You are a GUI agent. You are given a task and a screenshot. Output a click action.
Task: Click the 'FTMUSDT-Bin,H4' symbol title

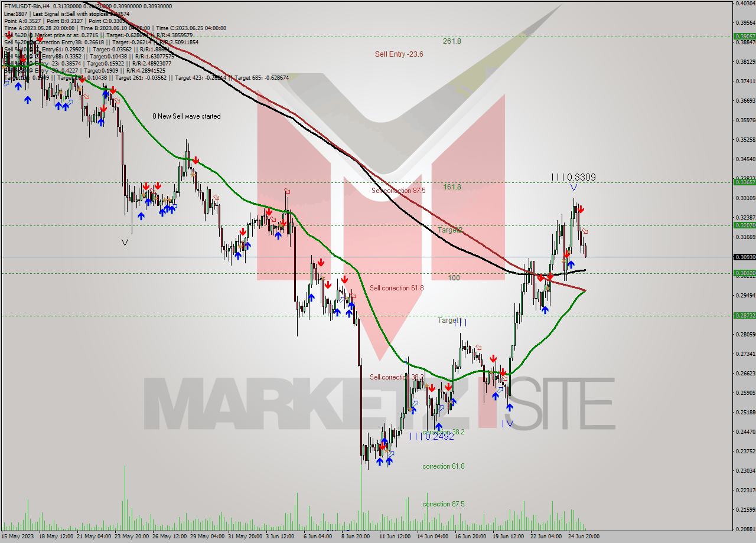click(x=27, y=6)
